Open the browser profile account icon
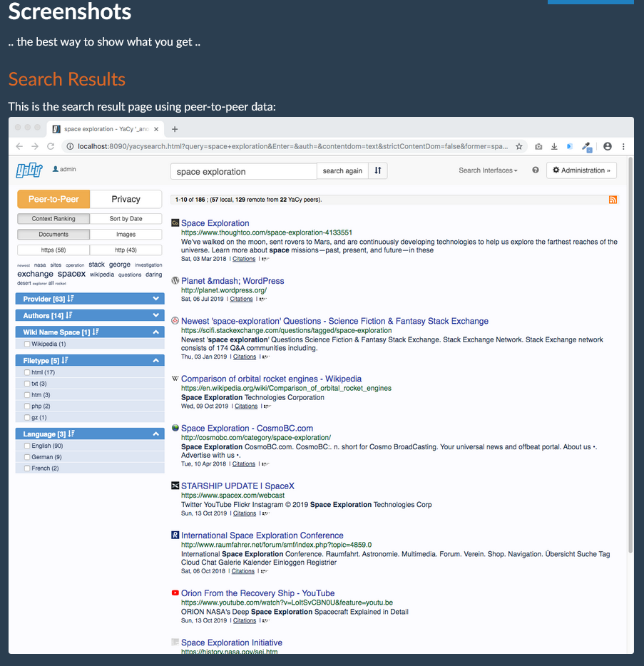Screen dimensions: 644x666 tap(608, 147)
